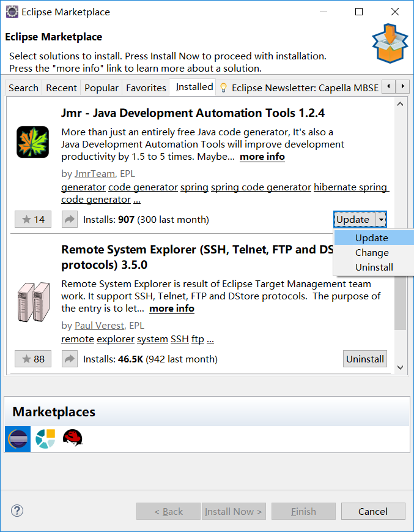The image size is (414, 532).
Task: Star the Remote System Explorer with 88 favorites
Action: point(33,359)
